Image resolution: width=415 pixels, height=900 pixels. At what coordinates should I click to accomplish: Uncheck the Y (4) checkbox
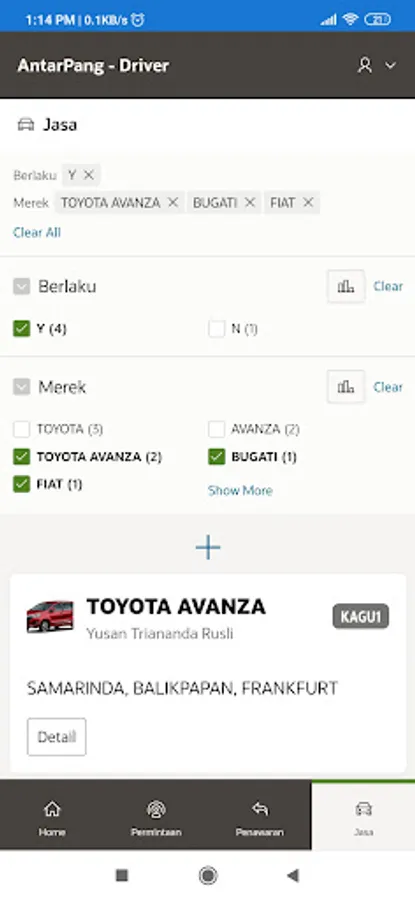pos(22,329)
